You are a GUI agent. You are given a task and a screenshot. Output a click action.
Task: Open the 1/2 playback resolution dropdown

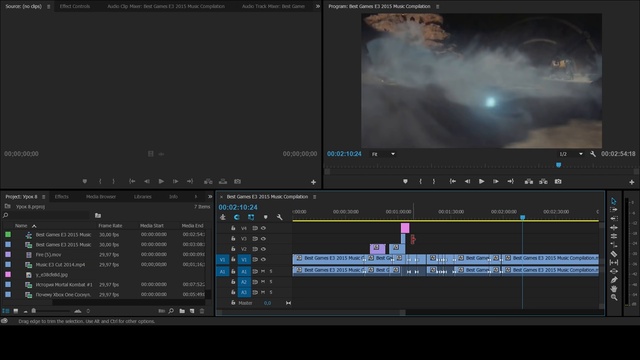click(571, 154)
